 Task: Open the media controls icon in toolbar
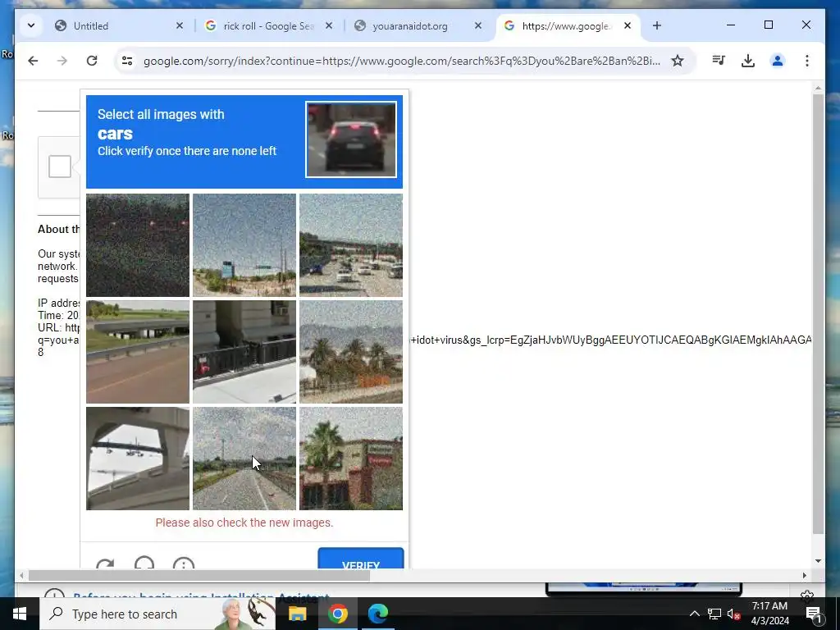(x=719, y=61)
